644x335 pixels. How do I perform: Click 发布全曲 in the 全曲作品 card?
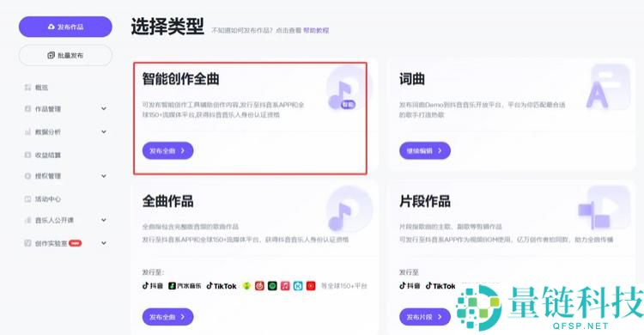(167, 317)
